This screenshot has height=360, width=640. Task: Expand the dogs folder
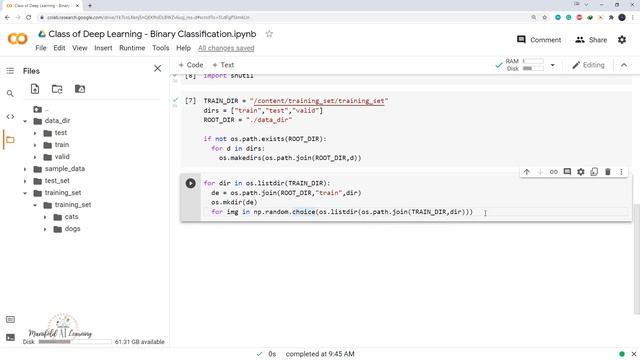pyautogui.click(x=45, y=229)
